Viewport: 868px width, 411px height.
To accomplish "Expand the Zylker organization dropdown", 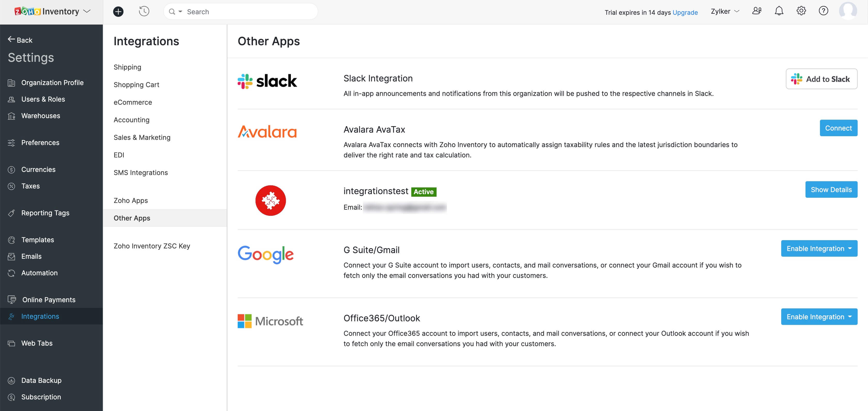I will (x=725, y=11).
